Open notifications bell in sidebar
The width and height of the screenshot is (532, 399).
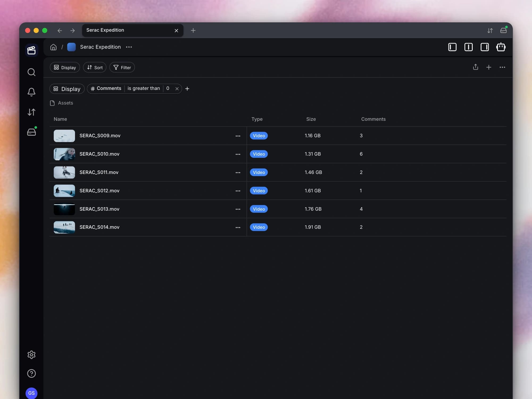tap(31, 92)
